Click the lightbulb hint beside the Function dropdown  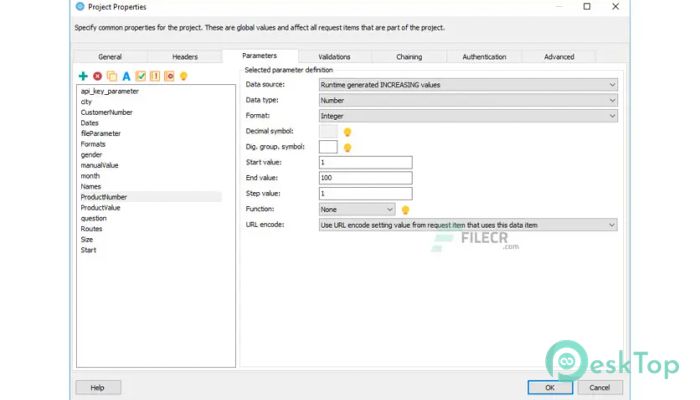click(405, 210)
